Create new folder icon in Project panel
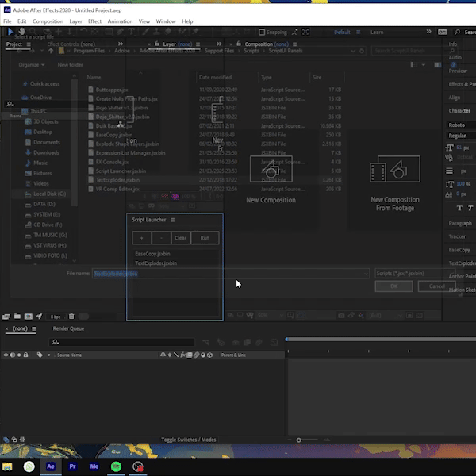Screen dimensions: 476x476 tap(17, 317)
